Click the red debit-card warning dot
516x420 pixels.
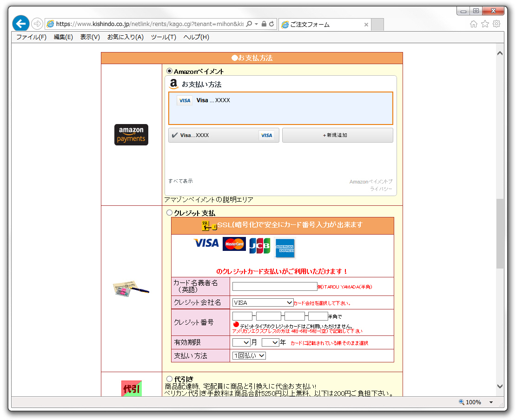[x=236, y=325]
